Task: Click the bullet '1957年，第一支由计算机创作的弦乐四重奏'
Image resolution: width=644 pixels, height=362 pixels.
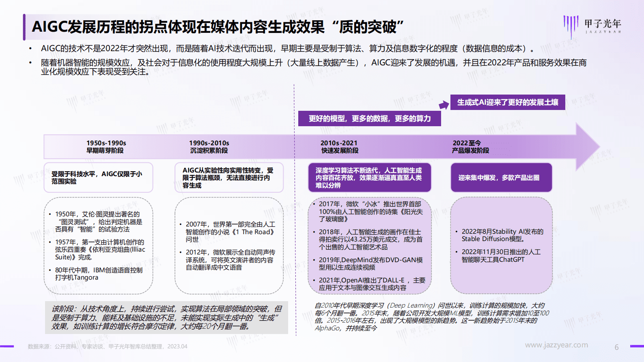Action: tap(99, 250)
